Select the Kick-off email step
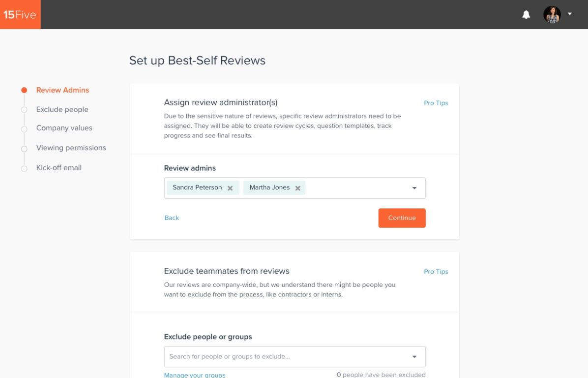588x378 pixels. (59, 168)
